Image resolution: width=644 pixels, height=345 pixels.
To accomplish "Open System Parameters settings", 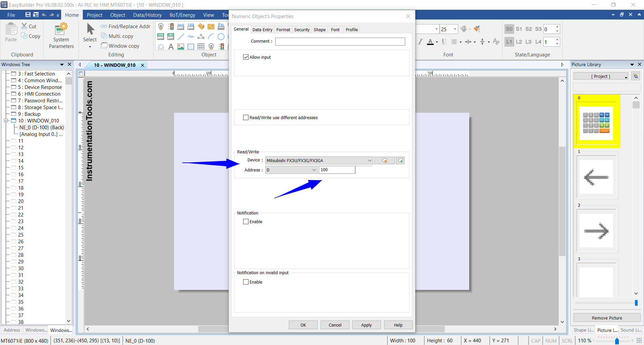I will pos(61,36).
